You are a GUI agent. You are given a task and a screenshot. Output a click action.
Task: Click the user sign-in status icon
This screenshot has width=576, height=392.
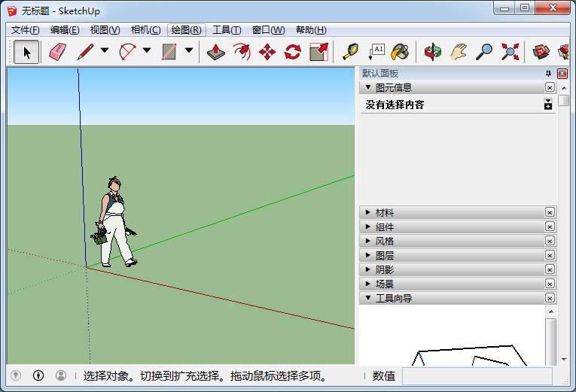click(x=61, y=375)
